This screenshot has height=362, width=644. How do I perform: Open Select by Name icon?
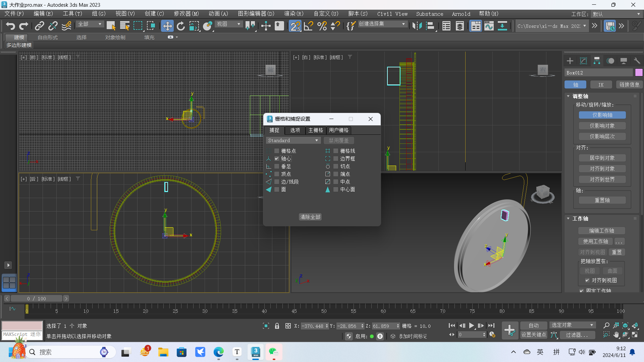coord(124,26)
